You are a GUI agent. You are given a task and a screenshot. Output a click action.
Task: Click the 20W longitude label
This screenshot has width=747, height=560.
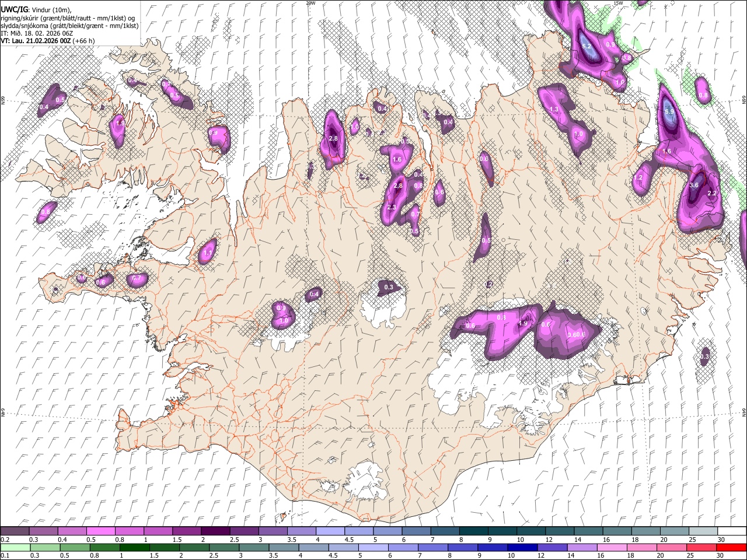(x=310, y=3)
